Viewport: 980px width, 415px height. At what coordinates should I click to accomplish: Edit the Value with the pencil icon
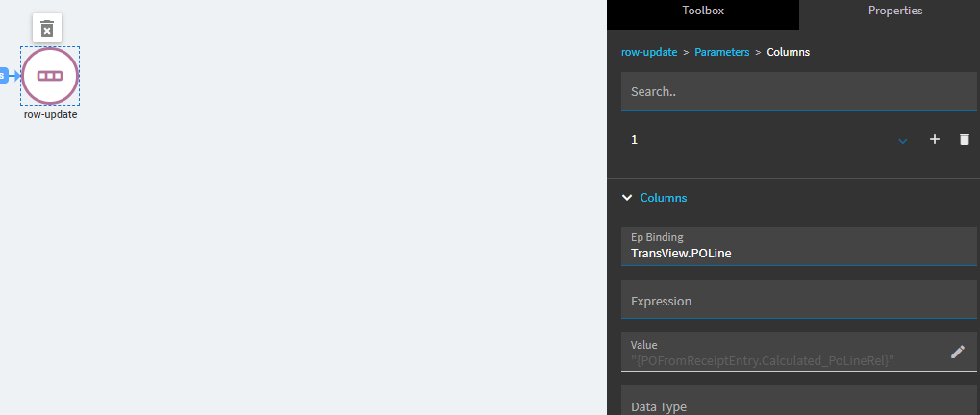[x=957, y=352]
